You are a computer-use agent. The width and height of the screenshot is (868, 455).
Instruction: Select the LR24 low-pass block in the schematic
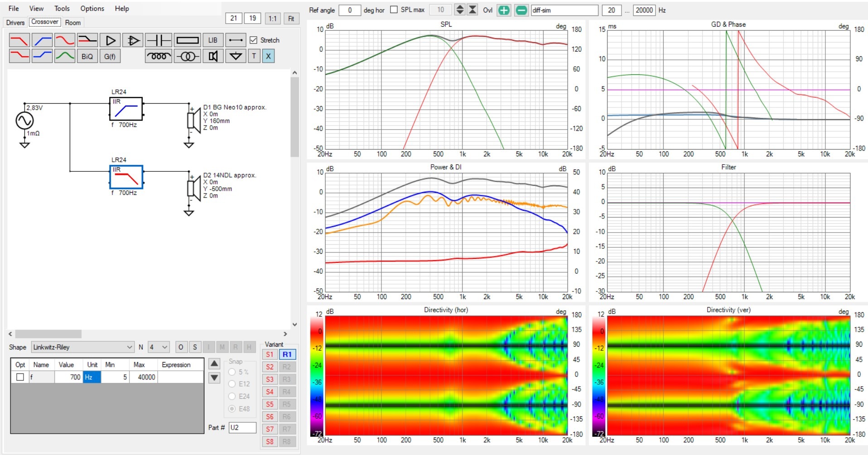coord(126,177)
